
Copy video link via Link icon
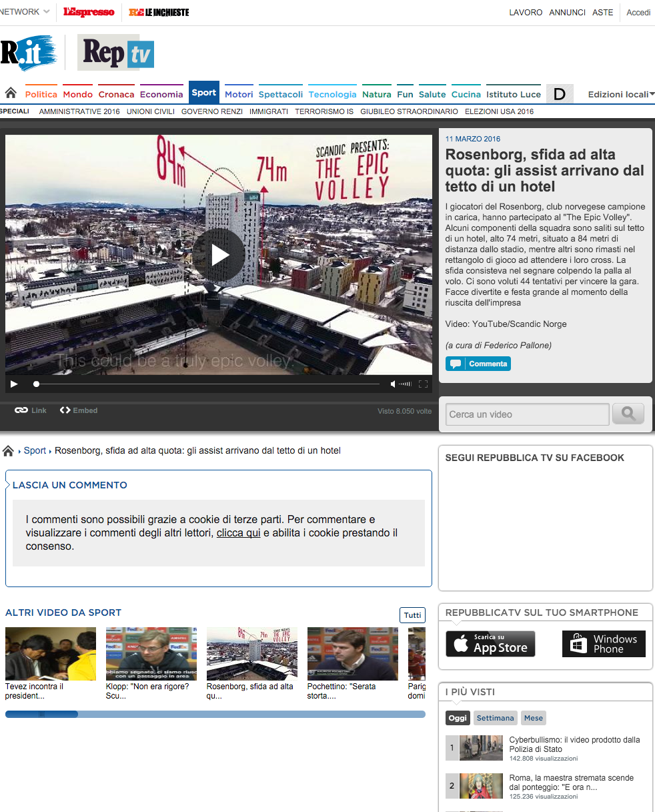[31, 410]
